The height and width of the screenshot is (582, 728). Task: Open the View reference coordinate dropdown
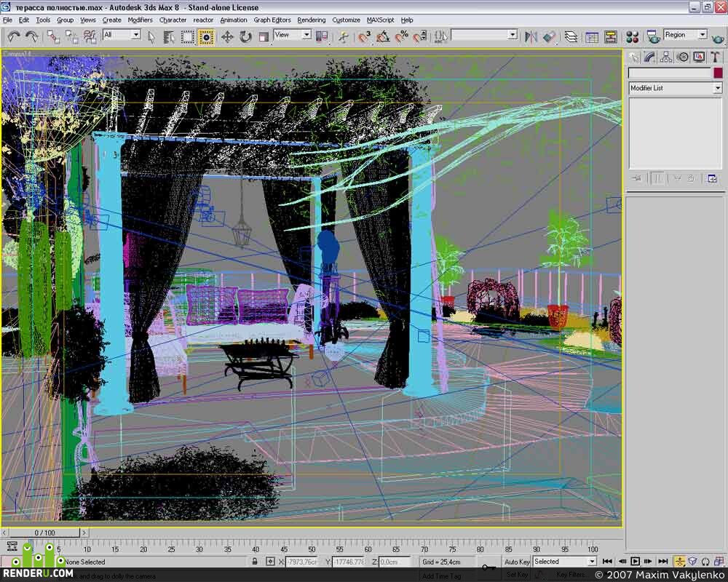click(292, 35)
